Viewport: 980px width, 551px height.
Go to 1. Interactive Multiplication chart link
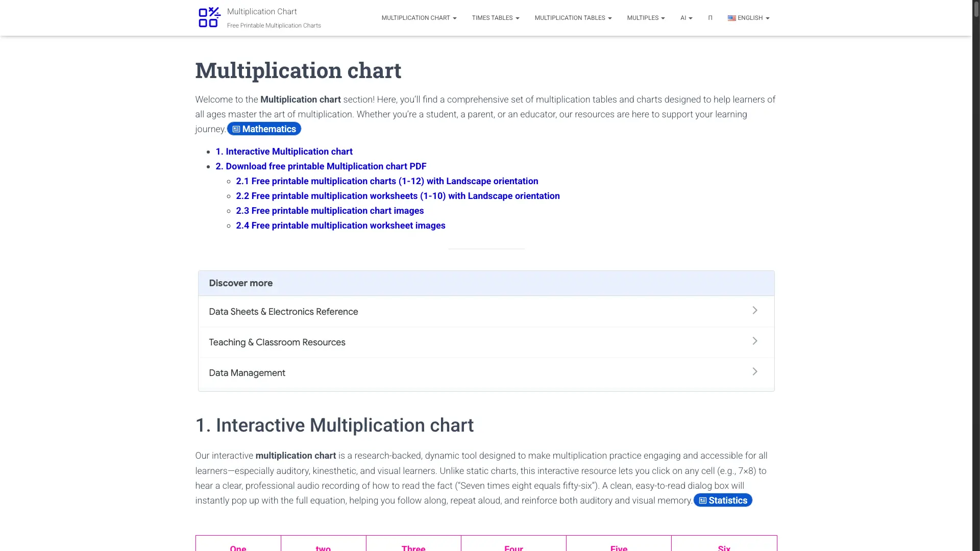284,152
